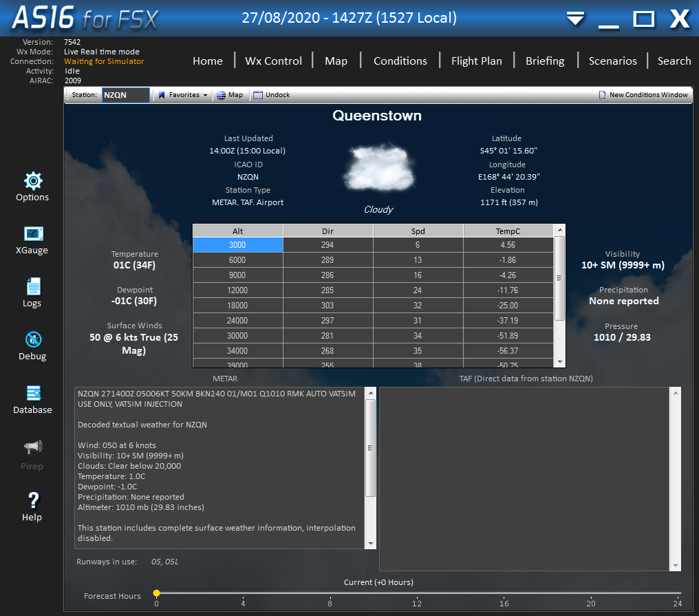The image size is (699, 616).
Task: Click the Favorites bookmark icon
Action: (162, 95)
